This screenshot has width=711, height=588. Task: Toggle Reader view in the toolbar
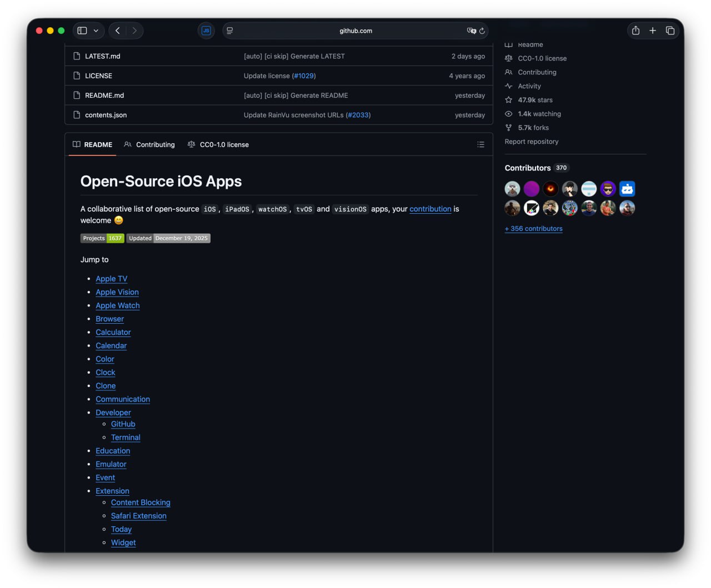(x=229, y=31)
